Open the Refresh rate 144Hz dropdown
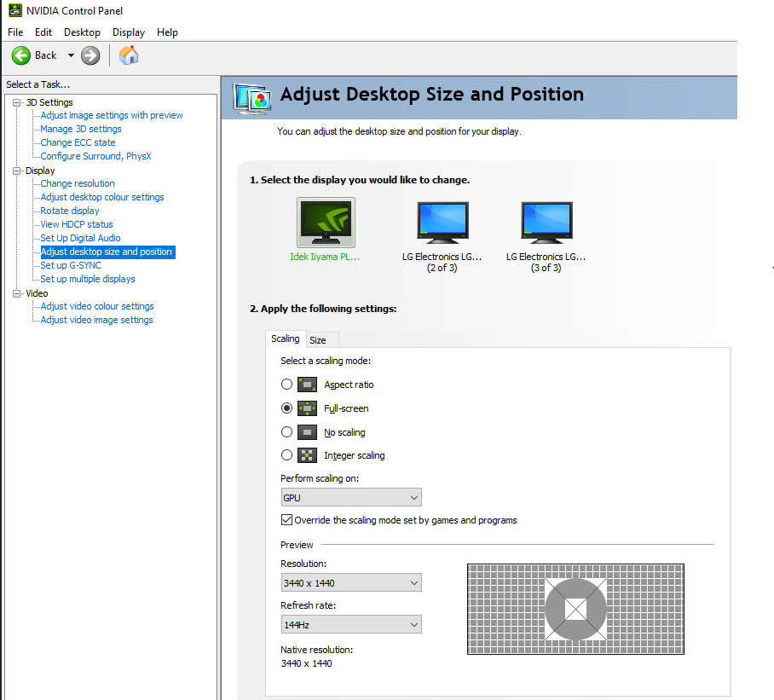 351,625
